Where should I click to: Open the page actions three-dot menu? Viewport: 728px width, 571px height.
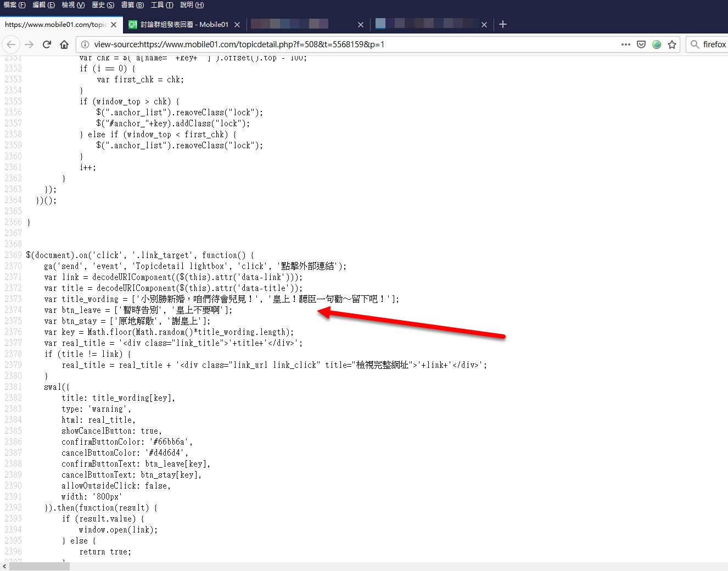coord(626,44)
